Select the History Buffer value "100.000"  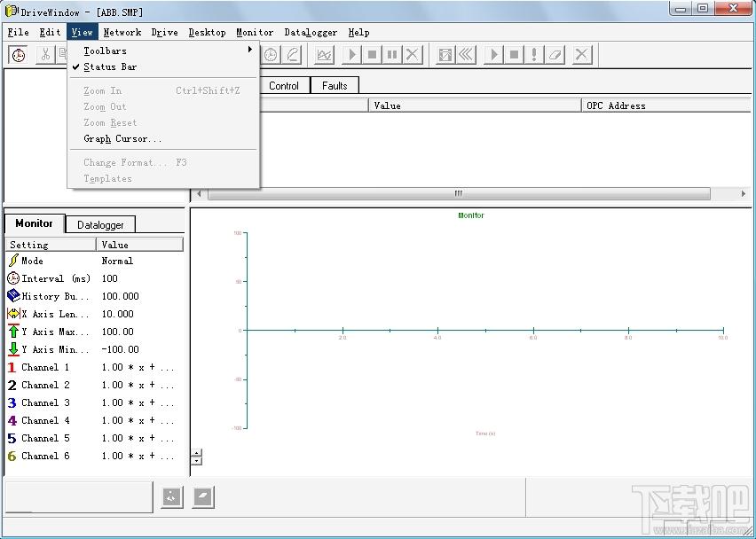120,296
